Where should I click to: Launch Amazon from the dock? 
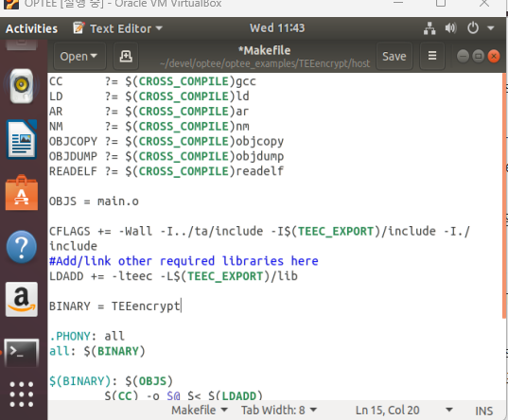pyautogui.click(x=22, y=299)
